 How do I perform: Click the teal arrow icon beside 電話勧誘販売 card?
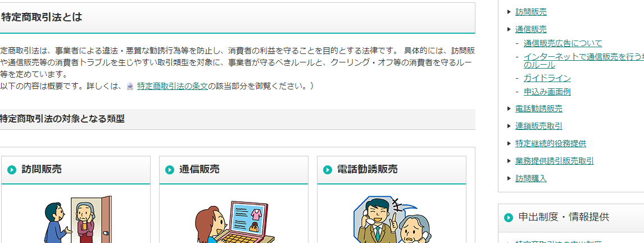328,170
